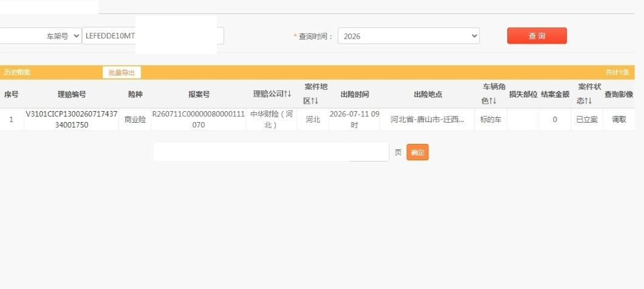Click the 中华财险（河北）cell
Viewport: 644px width, 289px height.
click(272, 120)
